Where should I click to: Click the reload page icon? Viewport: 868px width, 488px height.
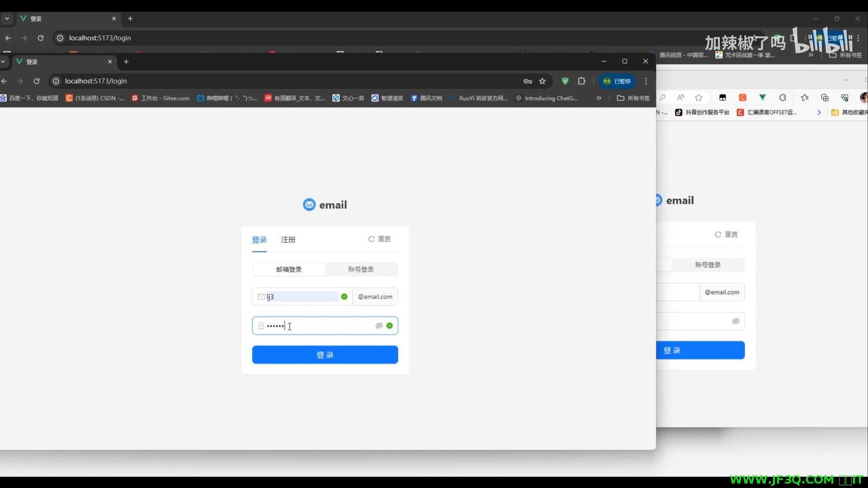(x=37, y=81)
